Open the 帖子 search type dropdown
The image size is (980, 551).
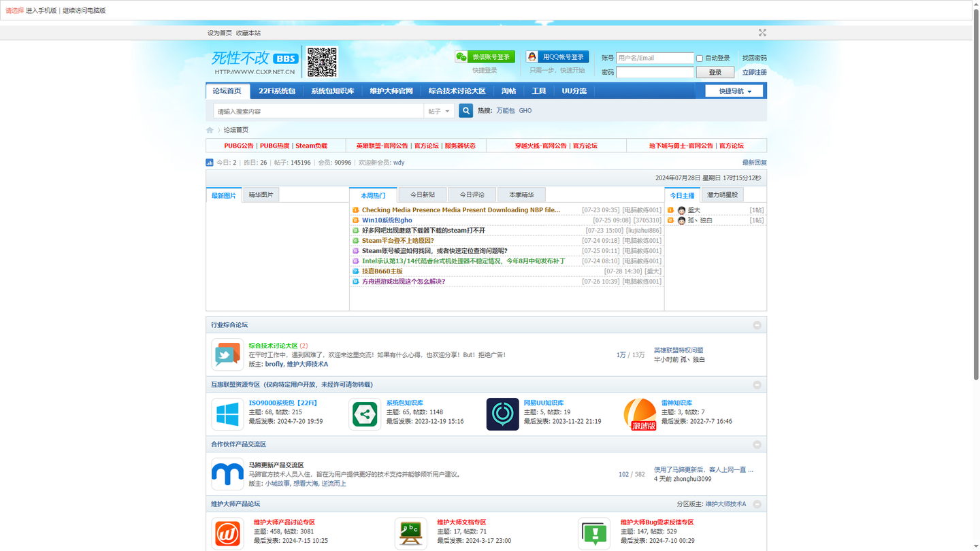click(439, 111)
